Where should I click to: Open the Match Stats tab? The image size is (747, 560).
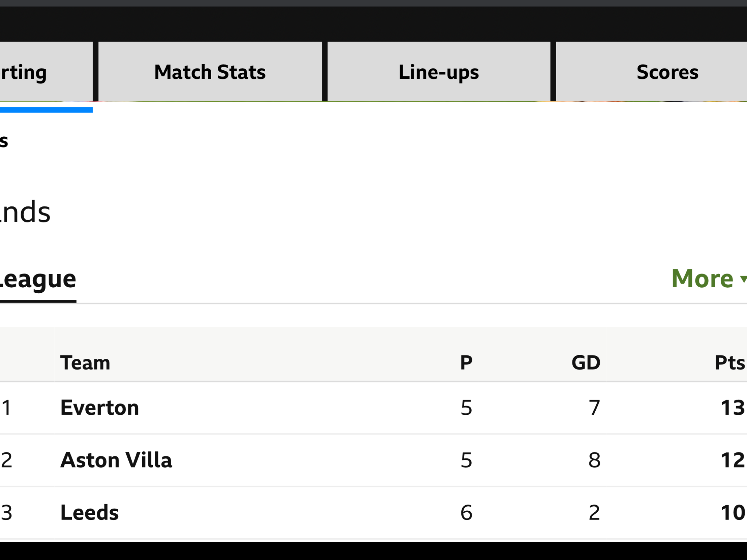210,71
